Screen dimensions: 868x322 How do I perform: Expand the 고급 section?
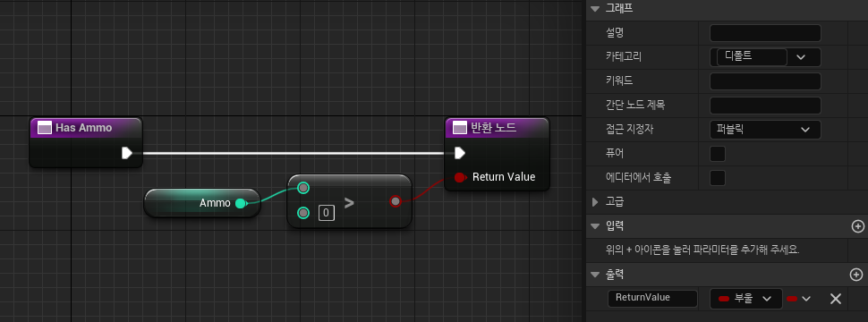[x=596, y=202]
